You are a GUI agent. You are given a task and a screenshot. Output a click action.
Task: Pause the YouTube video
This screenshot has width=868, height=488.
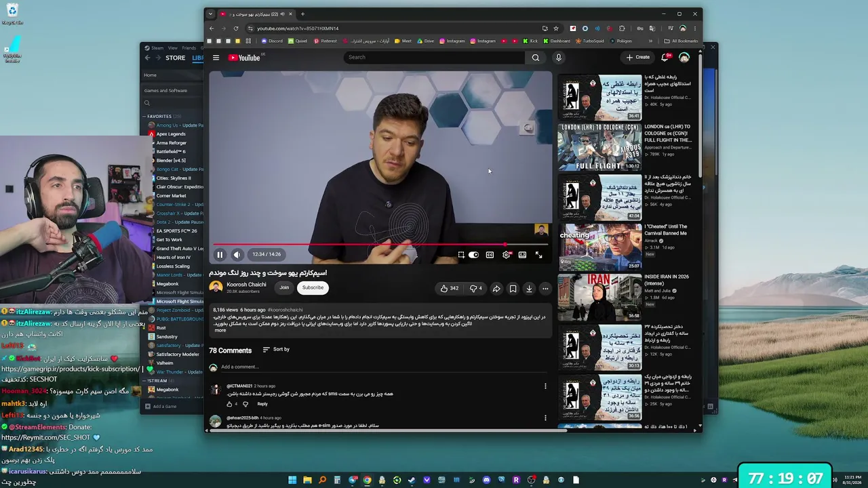tap(220, 255)
